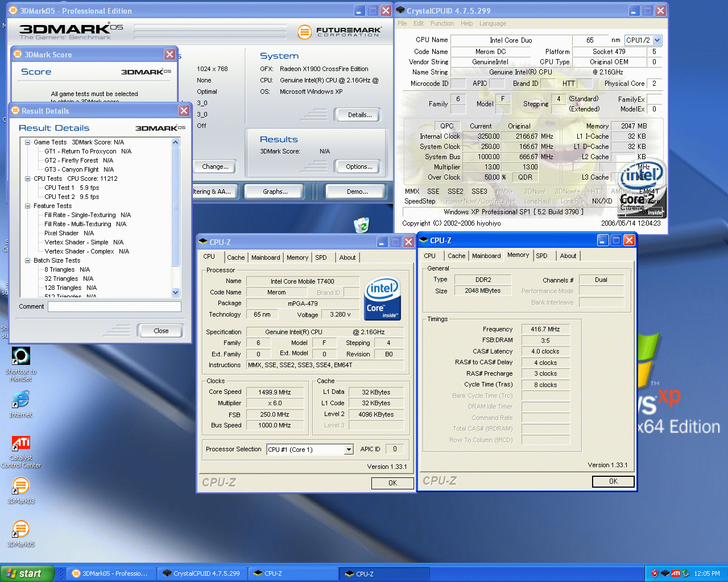Click the Recycle Bin icon on desktop
Screen dimensions: 728x582
(x=361, y=225)
